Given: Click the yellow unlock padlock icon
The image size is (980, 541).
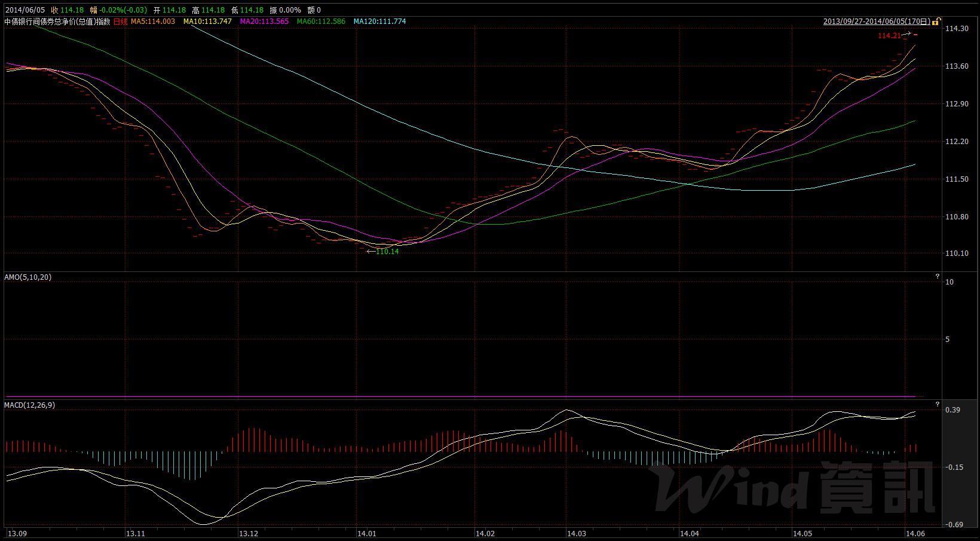Looking at the screenshot, I should coord(937,21).
